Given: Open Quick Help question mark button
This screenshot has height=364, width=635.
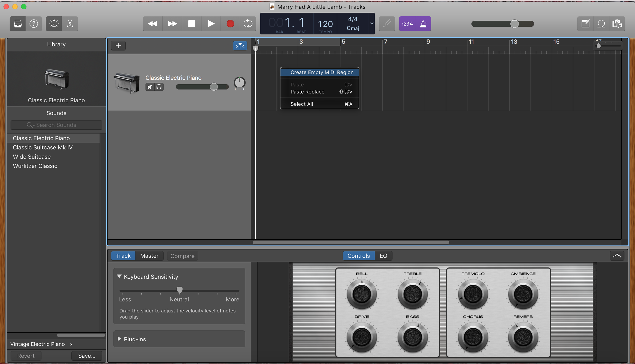Looking at the screenshot, I should pos(34,24).
